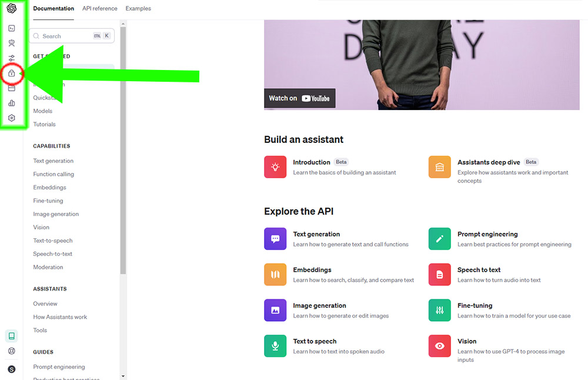Click the red Vision eye icon
The height and width of the screenshot is (380, 588).
tap(439, 346)
